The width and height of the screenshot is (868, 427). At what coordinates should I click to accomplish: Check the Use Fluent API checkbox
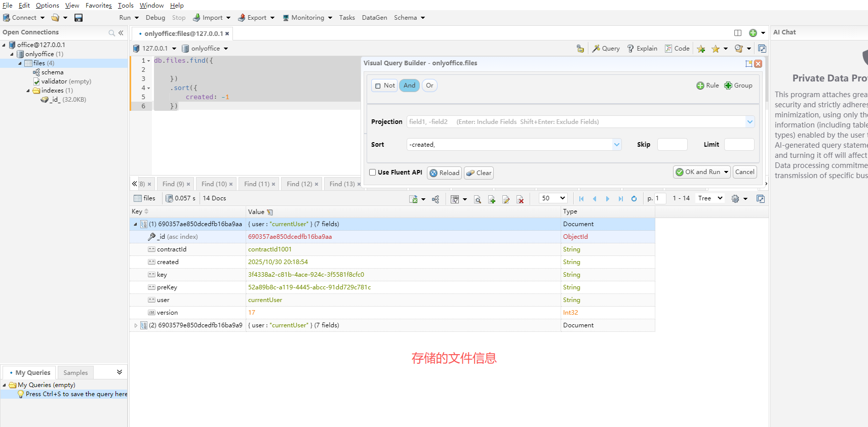tap(373, 173)
